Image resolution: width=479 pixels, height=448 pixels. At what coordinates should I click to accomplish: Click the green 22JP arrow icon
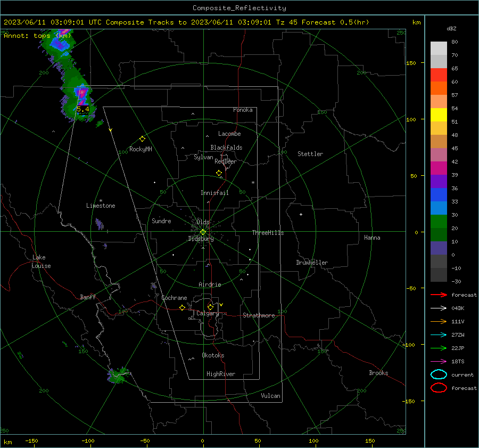pos(439,348)
